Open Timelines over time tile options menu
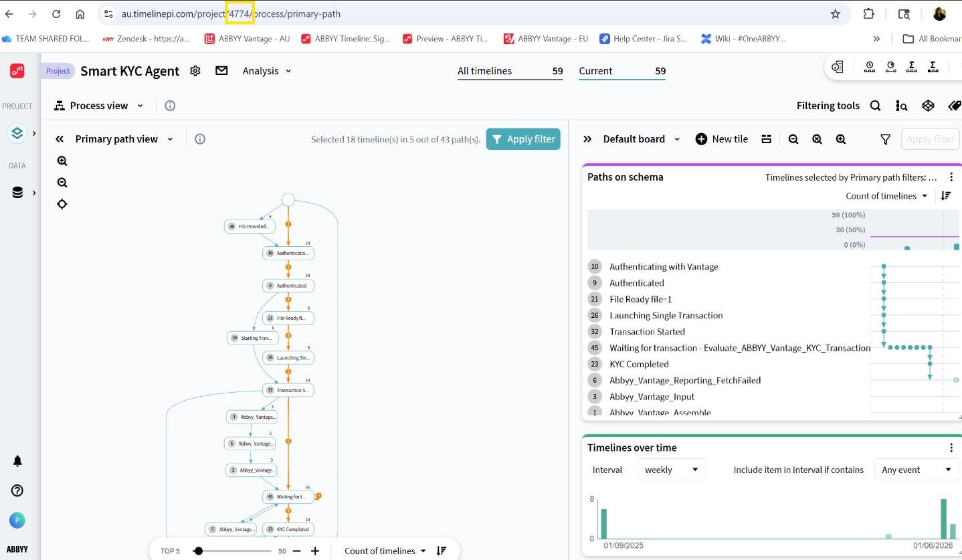Image resolution: width=962 pixels, height=560 pixels. click(x=951, y=448)
